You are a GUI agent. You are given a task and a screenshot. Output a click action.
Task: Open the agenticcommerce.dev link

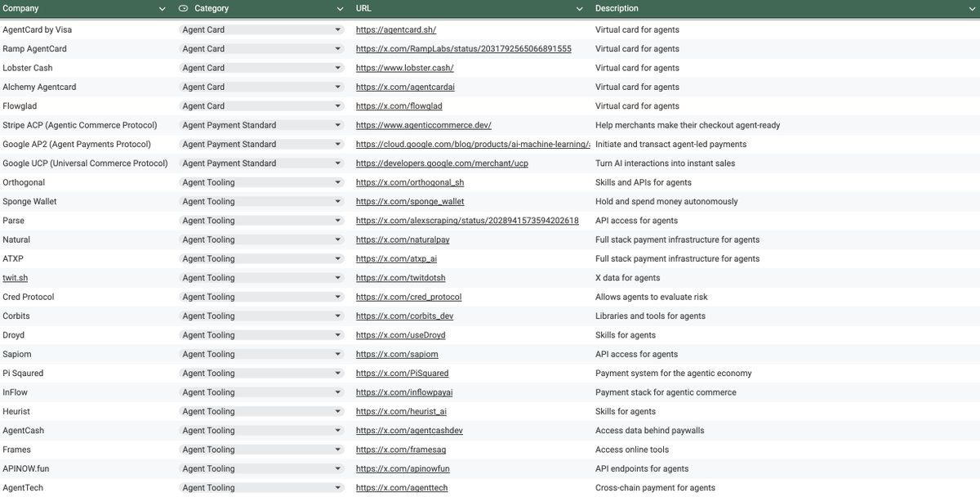424,125
